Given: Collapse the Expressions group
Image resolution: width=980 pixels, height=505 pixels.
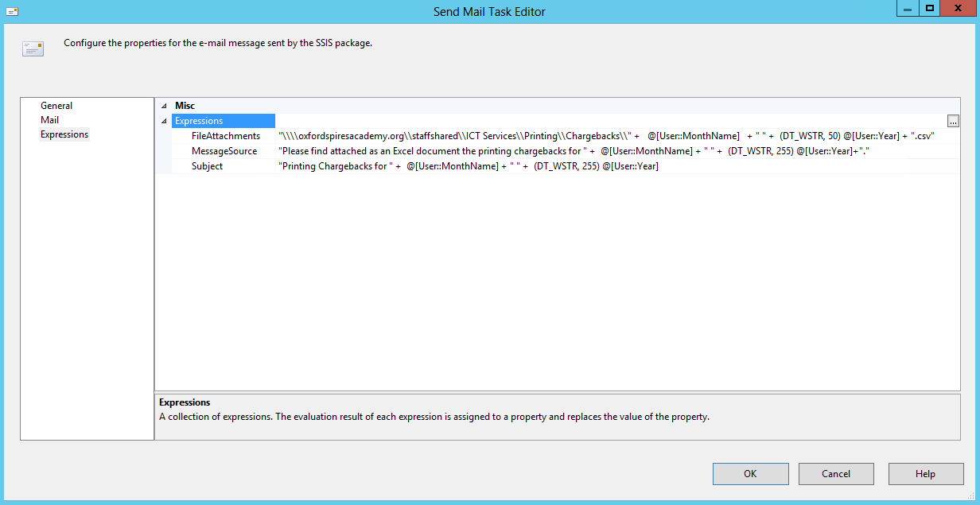Looking at the screenshot, I should pos(164,120).
